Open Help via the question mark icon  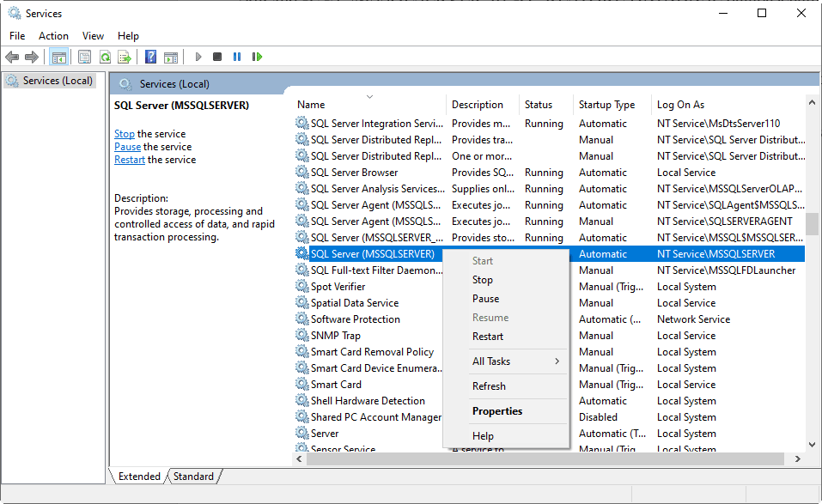point(150,57)
